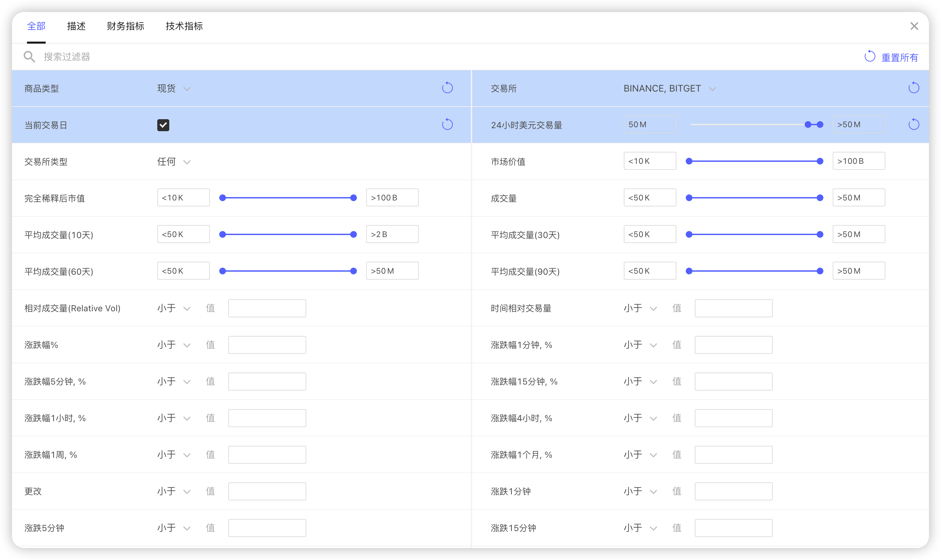Open the 交易所类型 任何 dropdown

point(174,162)
